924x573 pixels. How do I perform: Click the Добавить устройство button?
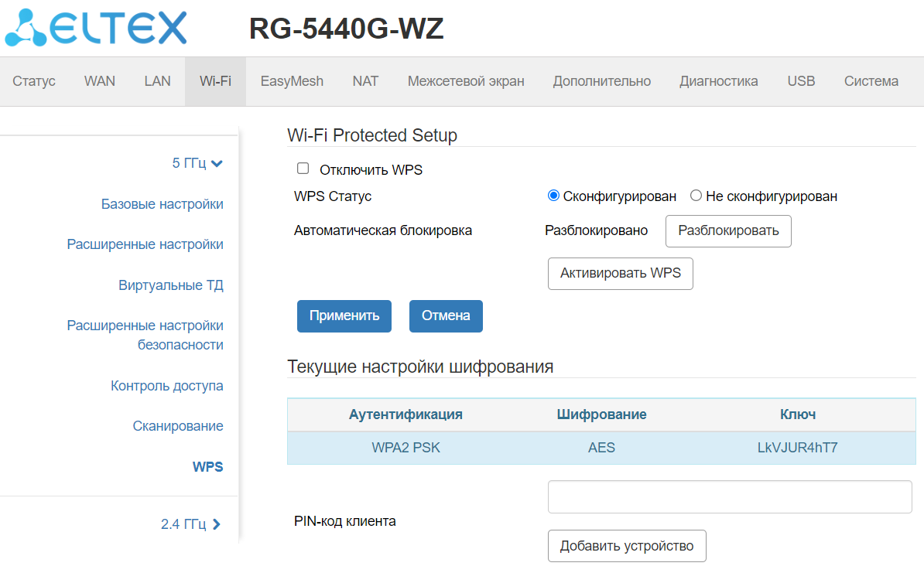[627, 546]
